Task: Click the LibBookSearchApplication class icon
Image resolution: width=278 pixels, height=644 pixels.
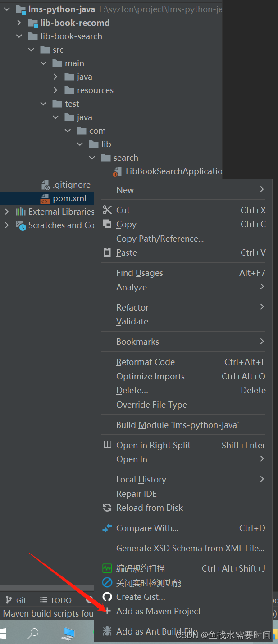Action: coord(118,171)
